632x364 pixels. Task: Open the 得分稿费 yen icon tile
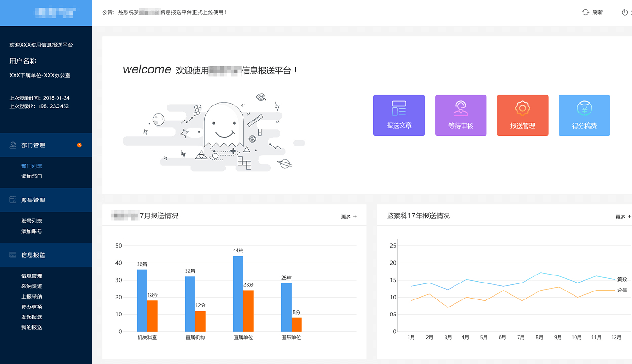(584, 108)
